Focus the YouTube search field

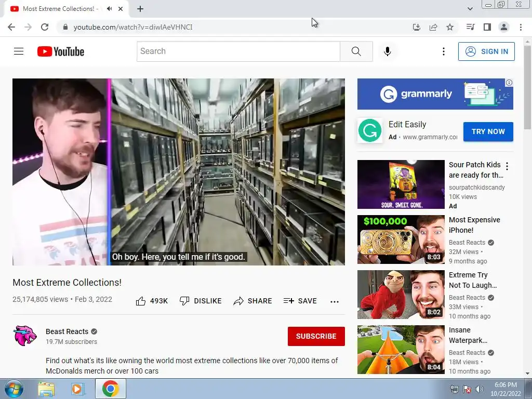click(x=238, y=51)
